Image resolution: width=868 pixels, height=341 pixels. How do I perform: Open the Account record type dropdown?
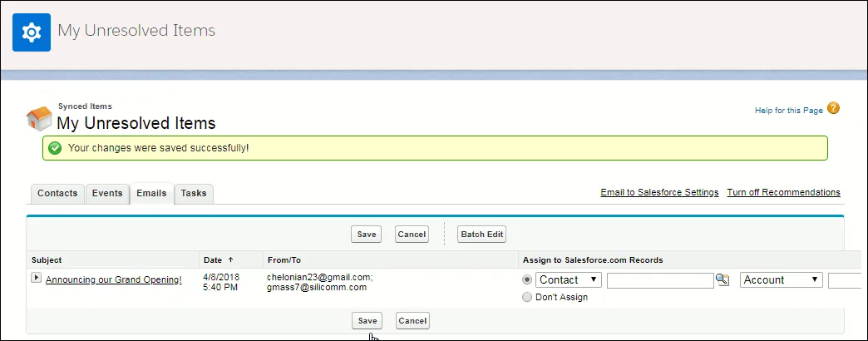click(781, 279)
